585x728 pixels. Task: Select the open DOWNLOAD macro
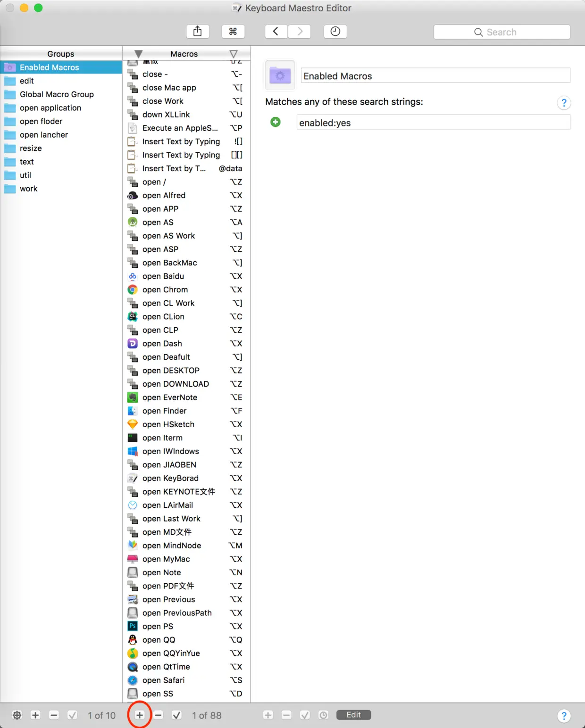[x=186, y=384]
